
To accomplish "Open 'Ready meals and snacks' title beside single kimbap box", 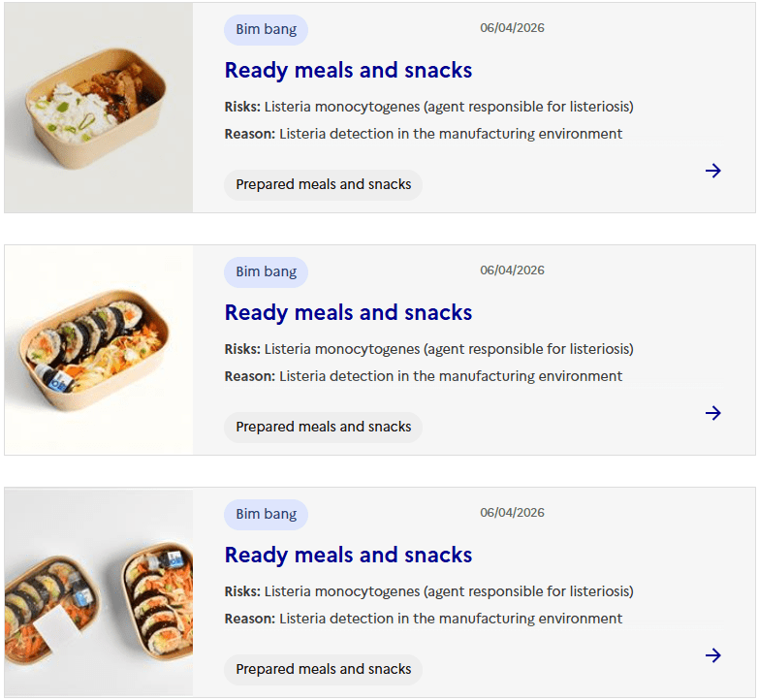I will coord(348,312).
